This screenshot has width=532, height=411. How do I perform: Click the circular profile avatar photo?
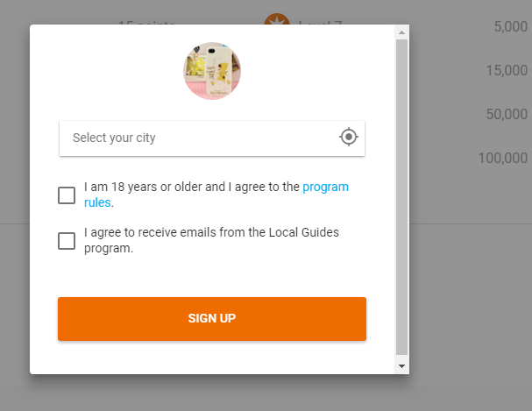[212, 71]
